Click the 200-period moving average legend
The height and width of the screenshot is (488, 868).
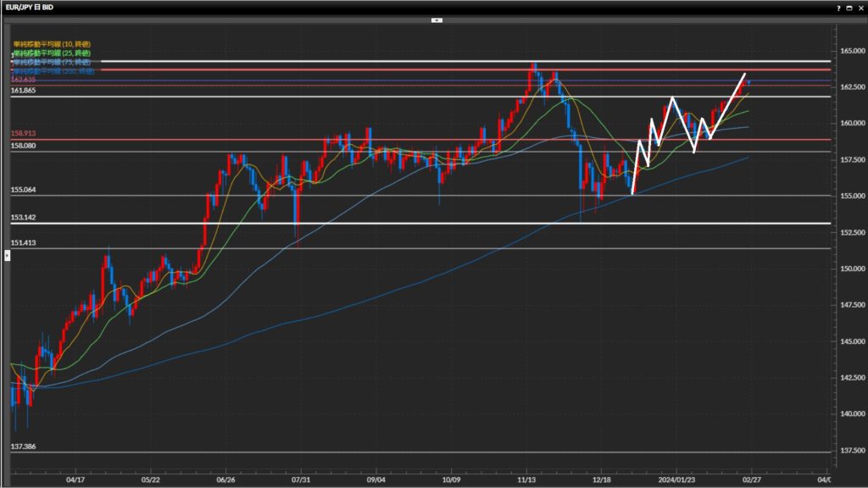53,71
